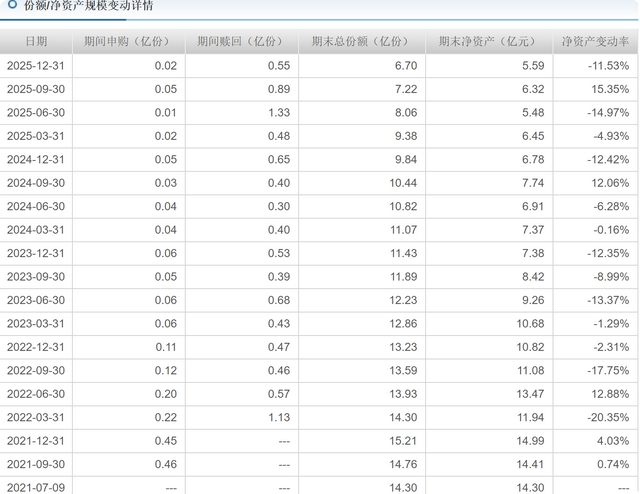Select the 2022-03-31 date cell
This screenshot has width=640, height=494.
click(x=36, y=418)
